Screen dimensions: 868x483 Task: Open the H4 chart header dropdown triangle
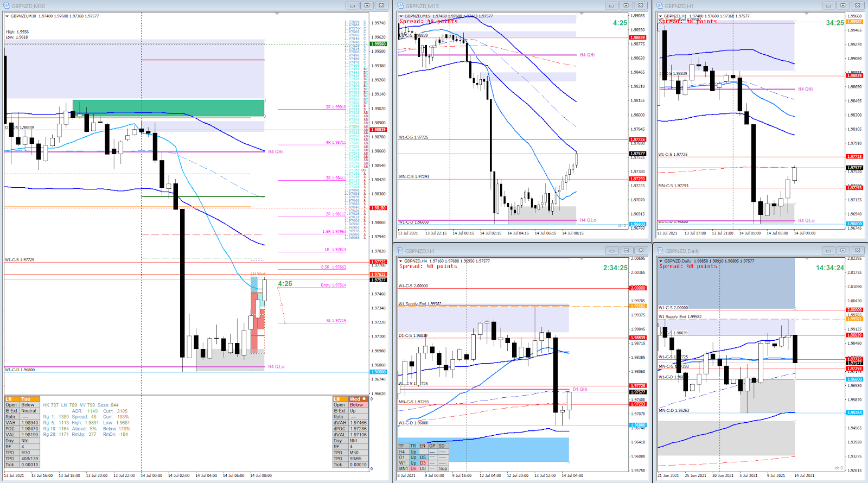click(401, 261)
